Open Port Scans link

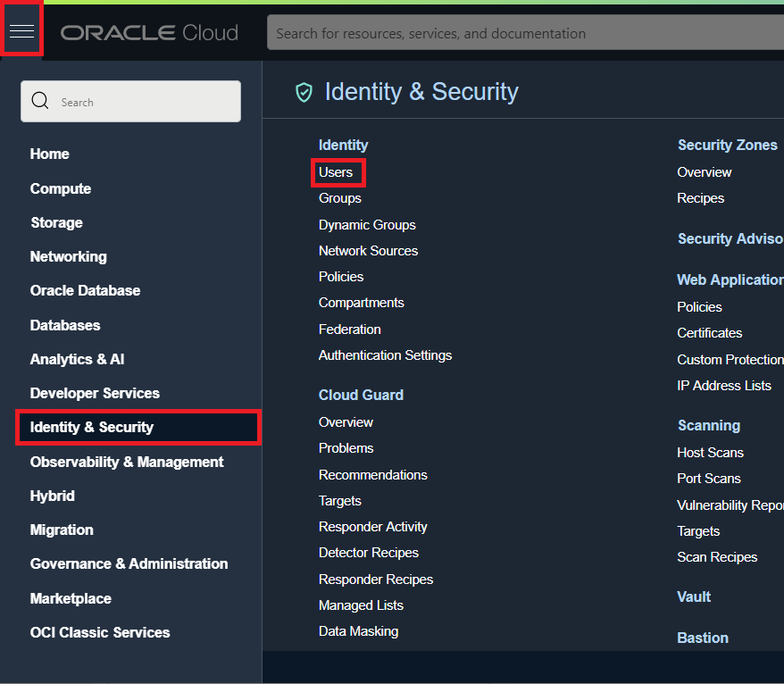click(x=708, y=479)
